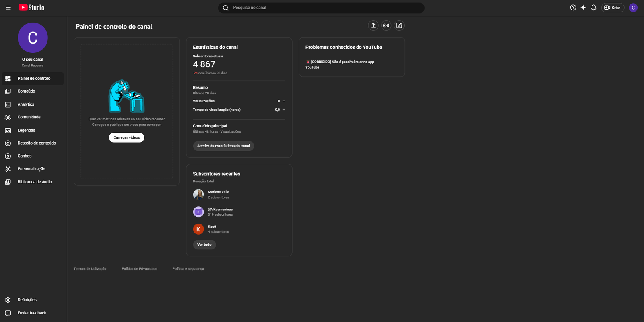The height and width of the screenshot is (322, 644).
Task: Click the upload videos icon
Action: click(373, 25)
